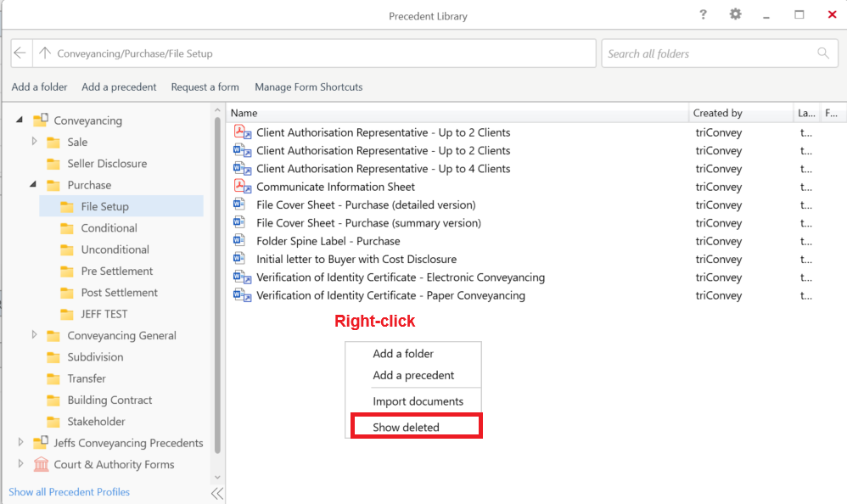The image size is (847, 504).
Task: Collapse the sidebar with double-chevron icon
Action: pos(217,493)
